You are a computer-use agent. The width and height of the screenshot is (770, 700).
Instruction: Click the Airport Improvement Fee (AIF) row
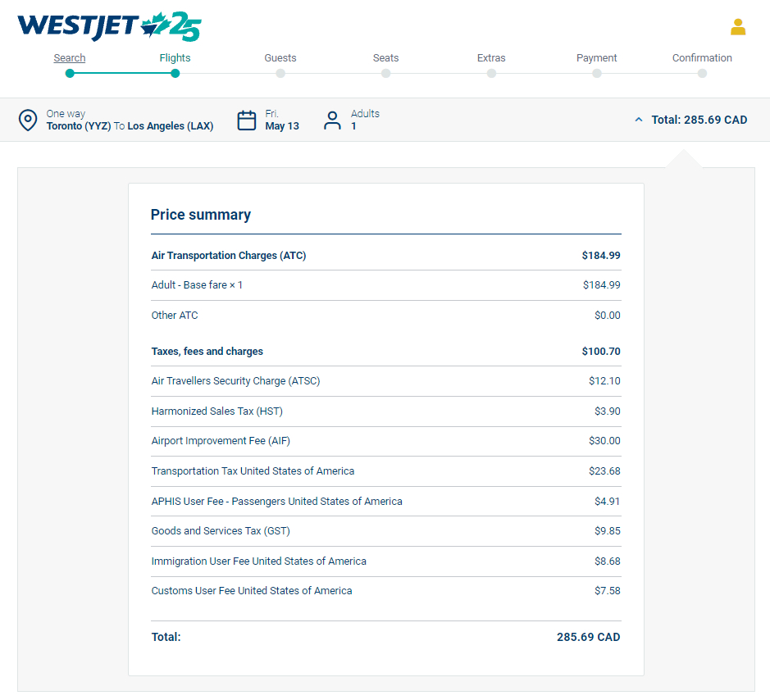tap(385, 441)
